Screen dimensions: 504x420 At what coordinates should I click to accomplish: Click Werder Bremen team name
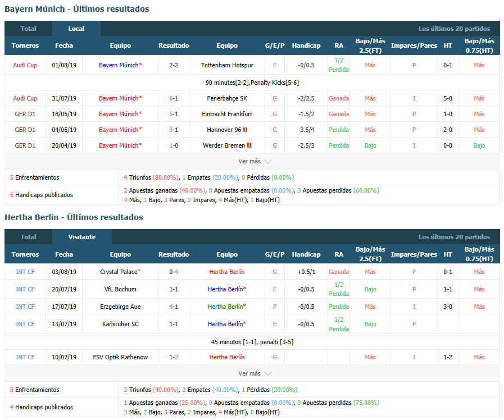(x=224, y=145)
